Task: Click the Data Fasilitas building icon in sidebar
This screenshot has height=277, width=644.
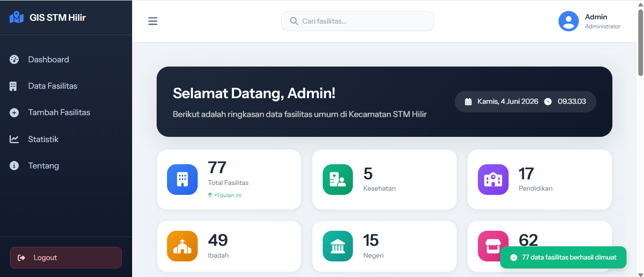Action: pos(13,86)
